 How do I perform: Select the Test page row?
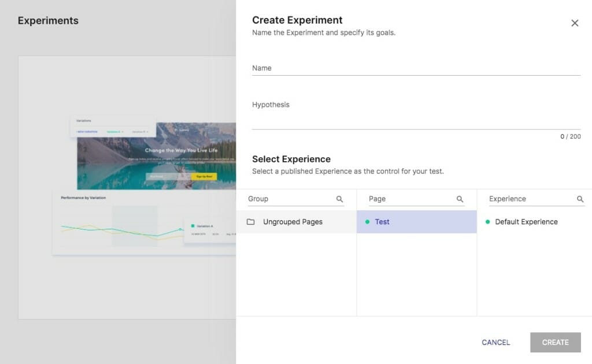(x=416, y=222)
